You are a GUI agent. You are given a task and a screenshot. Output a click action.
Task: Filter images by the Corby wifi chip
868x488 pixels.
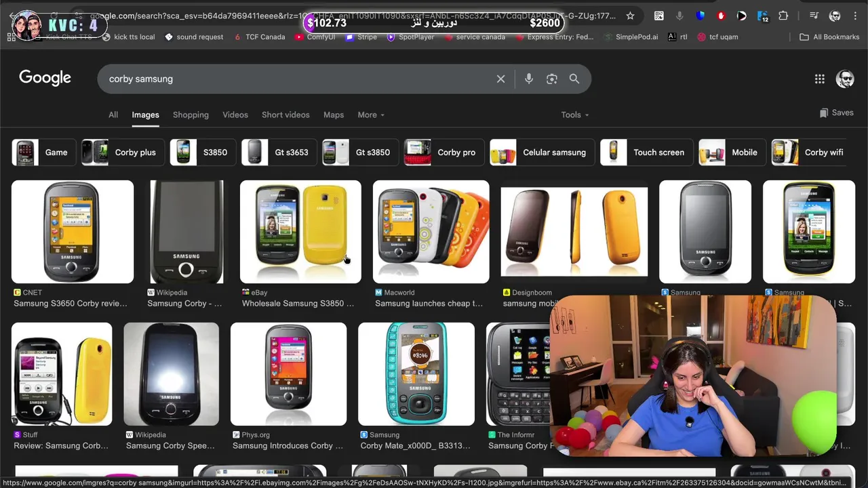(x=811, y=152)
